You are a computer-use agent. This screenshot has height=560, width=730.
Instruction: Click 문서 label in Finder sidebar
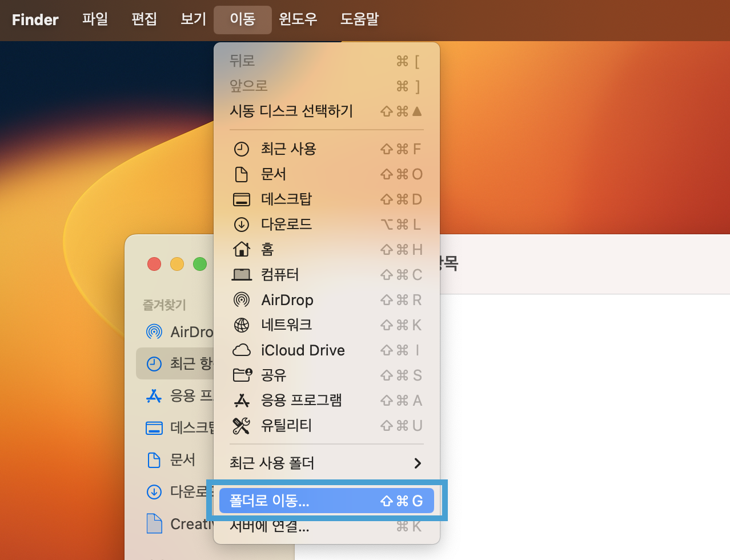[183, 459]
